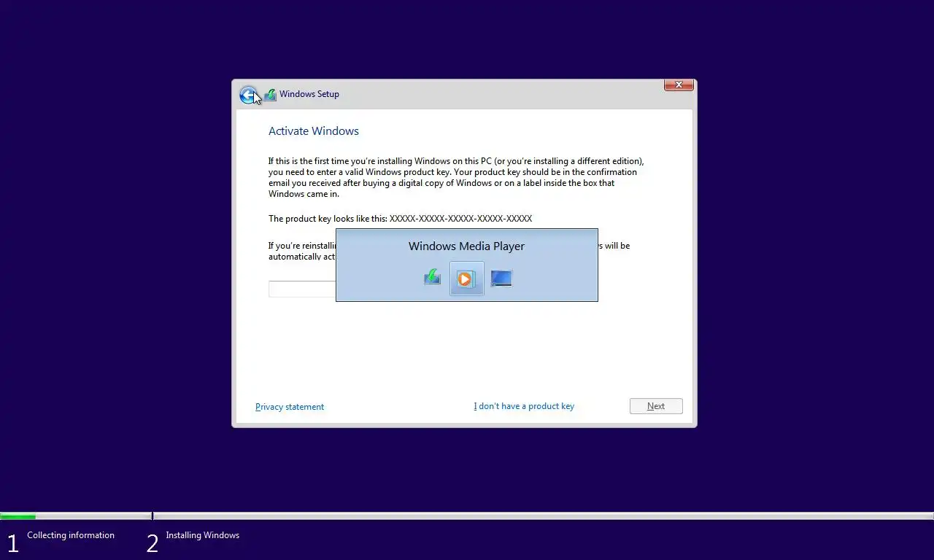Close the Windows Setup dialog
This screenshot has height=560, width=934.
click(x=679, y=85)
